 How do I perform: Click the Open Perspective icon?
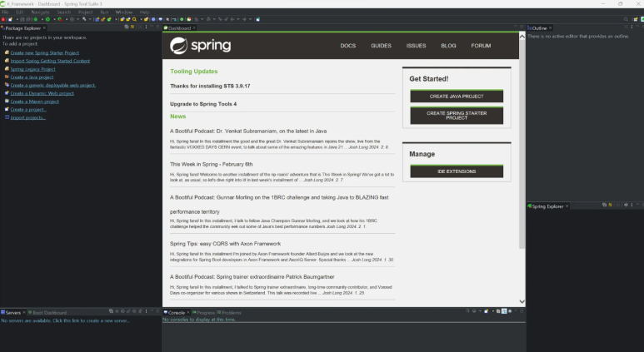point(636,19)
